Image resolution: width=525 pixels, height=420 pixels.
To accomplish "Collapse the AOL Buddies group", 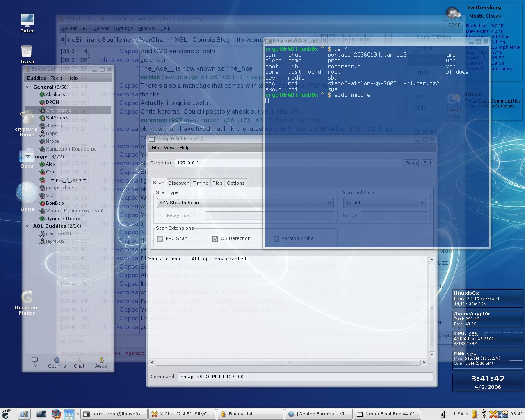I will coord(28,226).
